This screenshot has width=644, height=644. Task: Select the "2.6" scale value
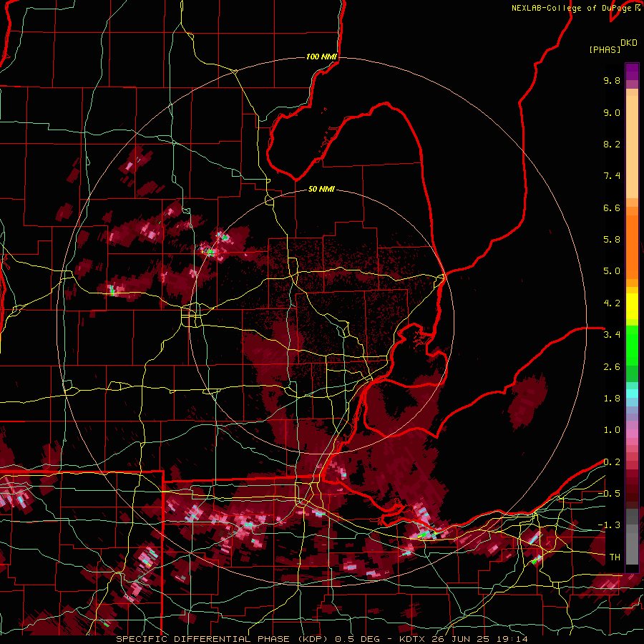tap(612, 367)
